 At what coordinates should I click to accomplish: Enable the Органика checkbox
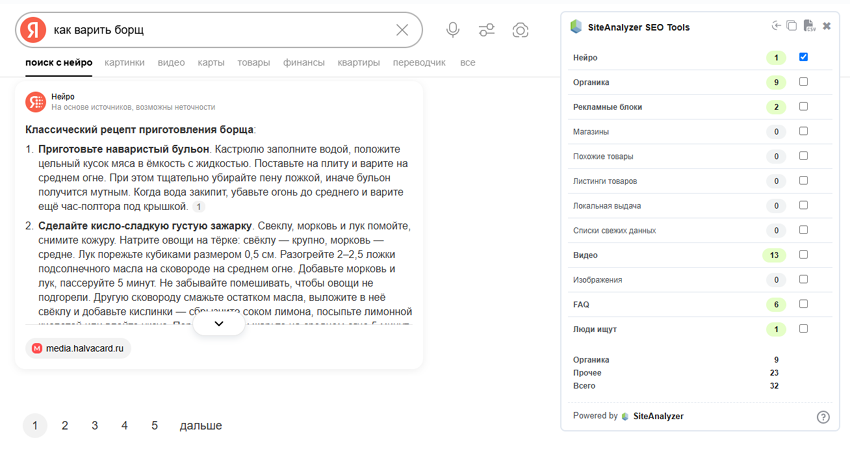[803, 82]
